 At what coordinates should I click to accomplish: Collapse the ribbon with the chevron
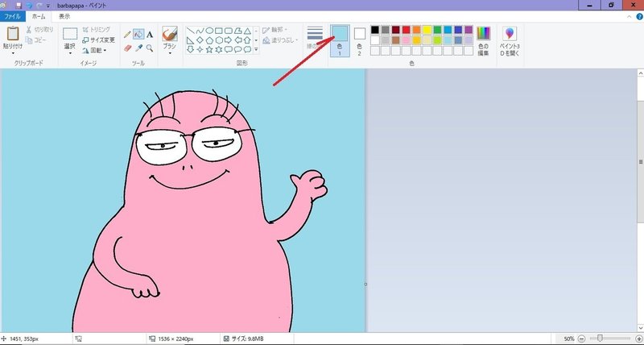coord(630,16)
